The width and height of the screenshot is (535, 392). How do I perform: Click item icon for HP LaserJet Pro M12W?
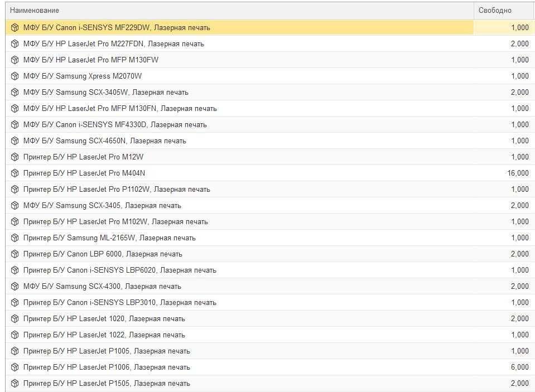pyautogui.click(x=15, y=157)
